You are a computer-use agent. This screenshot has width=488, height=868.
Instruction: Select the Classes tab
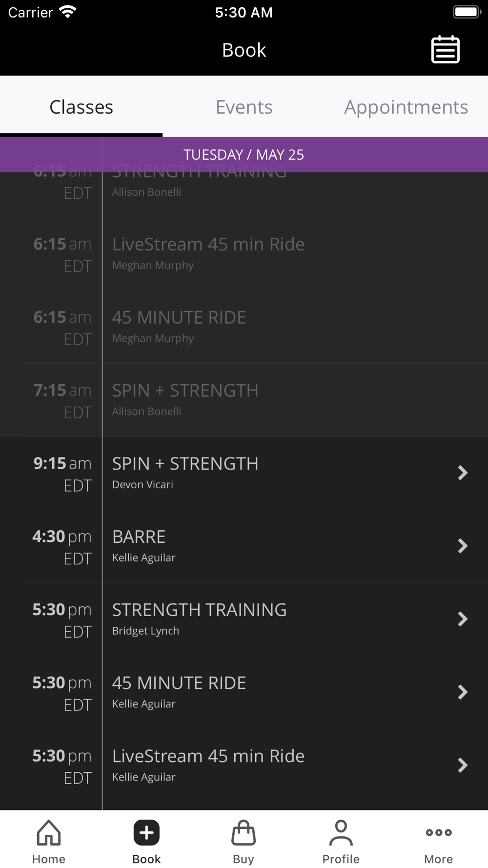81,107
